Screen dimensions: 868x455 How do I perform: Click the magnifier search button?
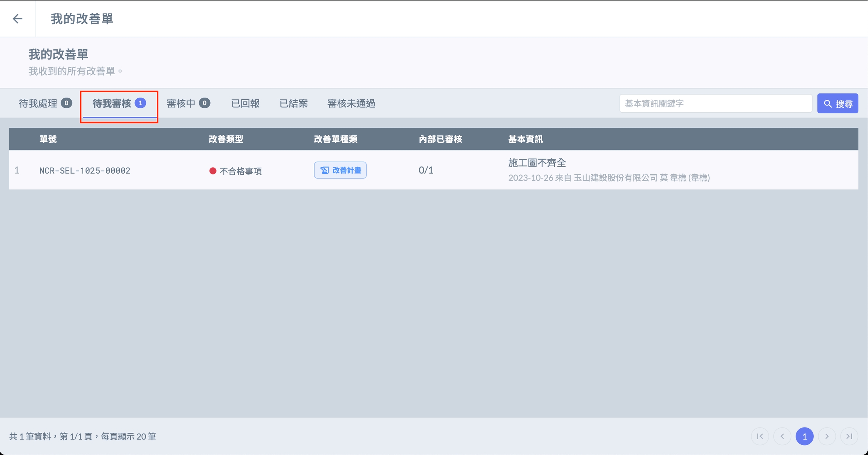(x=837, y=104)
